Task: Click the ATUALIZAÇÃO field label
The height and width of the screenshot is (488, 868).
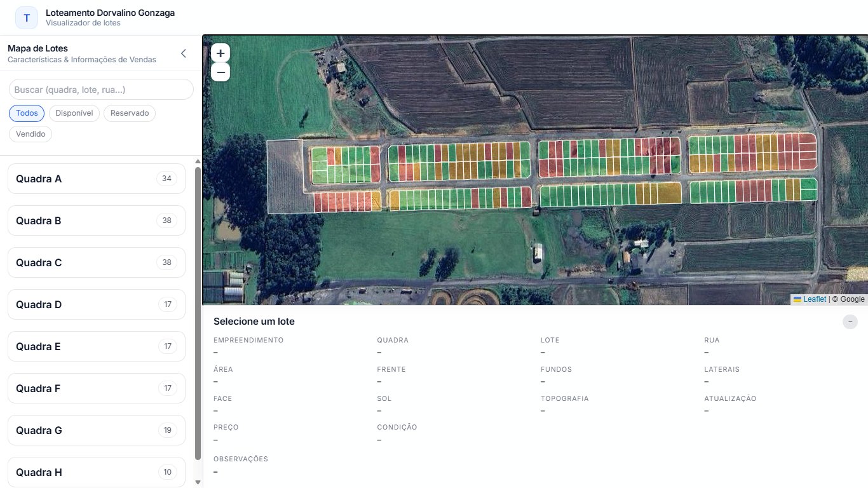Action: tap(730, 398)
